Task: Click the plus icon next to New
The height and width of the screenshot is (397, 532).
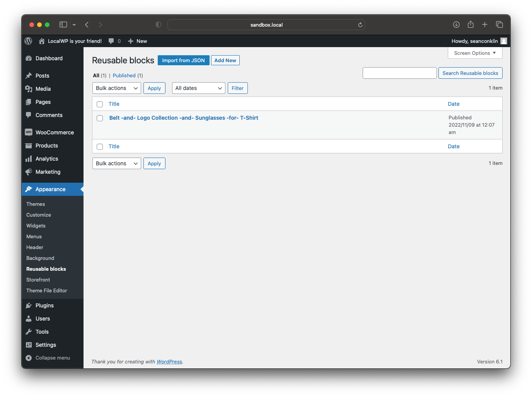Action: (x=131, y=41)
